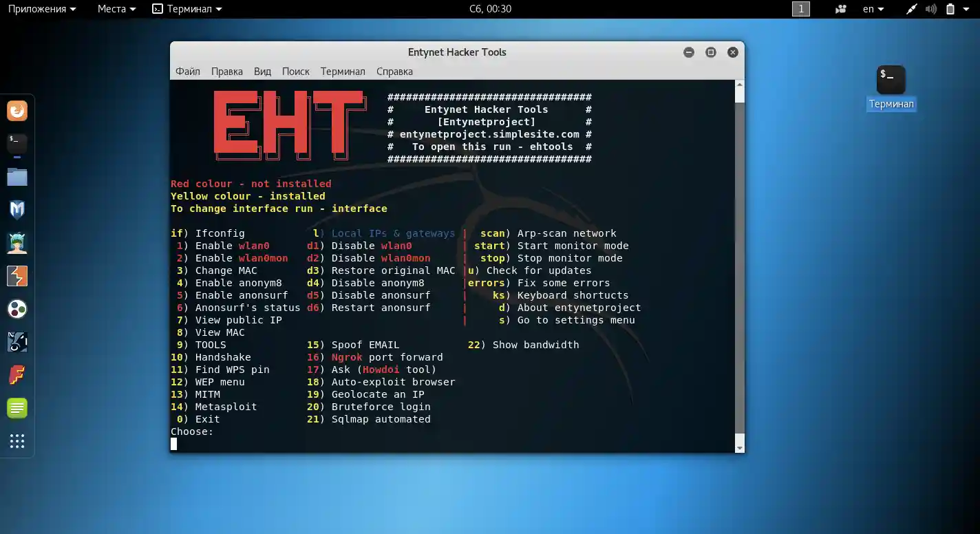Open the Terminal icon in the dock
The width and height of the screenshot is (980, 534).
point(17,144)
